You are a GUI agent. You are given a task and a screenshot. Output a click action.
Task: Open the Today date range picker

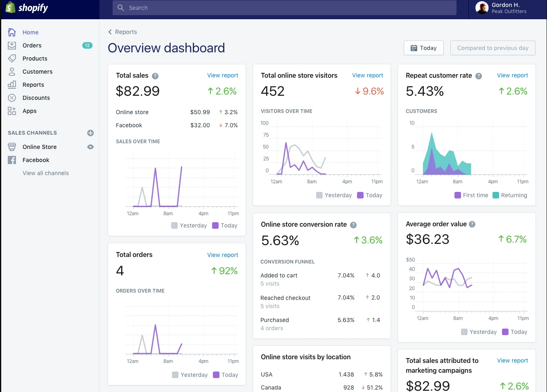[x=423, y=48]
